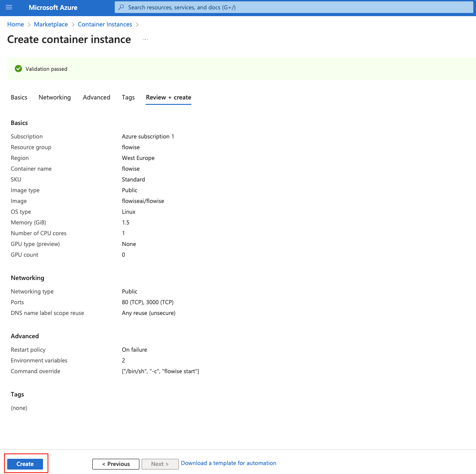Navigate to Marketplace breadcrumb

coord(51,25)
